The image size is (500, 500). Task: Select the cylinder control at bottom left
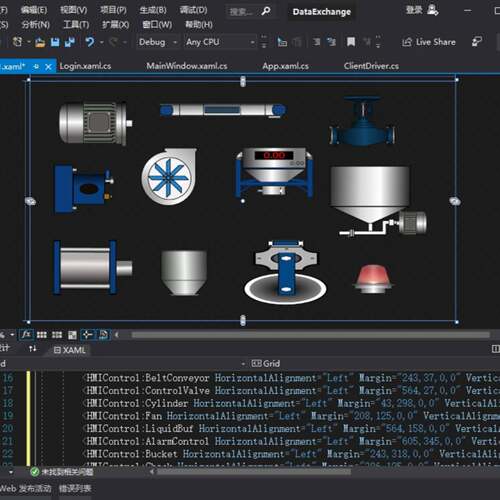click(x=93, y=268)
